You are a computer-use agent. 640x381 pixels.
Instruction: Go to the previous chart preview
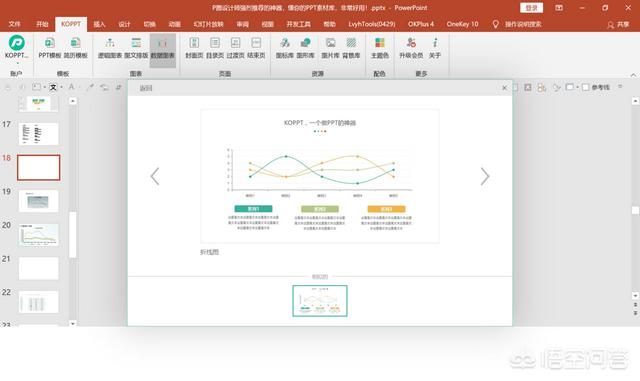tap(155, 176)
